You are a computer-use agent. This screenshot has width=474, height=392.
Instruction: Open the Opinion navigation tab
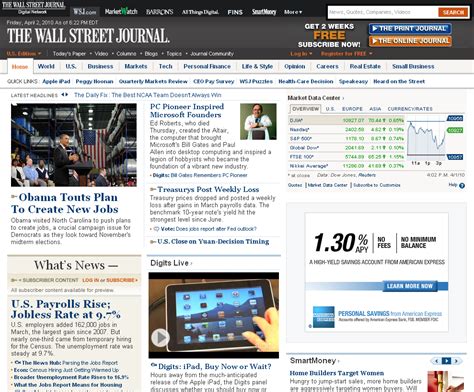tap(295, 66)
